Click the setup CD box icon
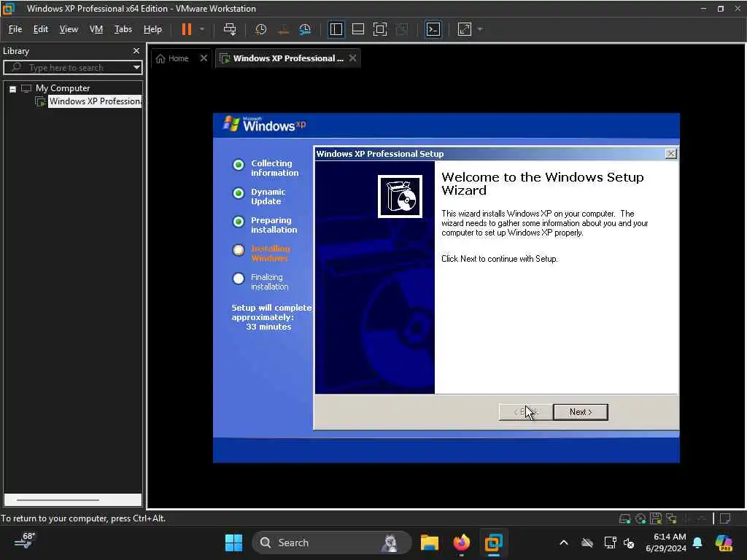The width and height of the screenshot is (747, 560). coord(400,196)
